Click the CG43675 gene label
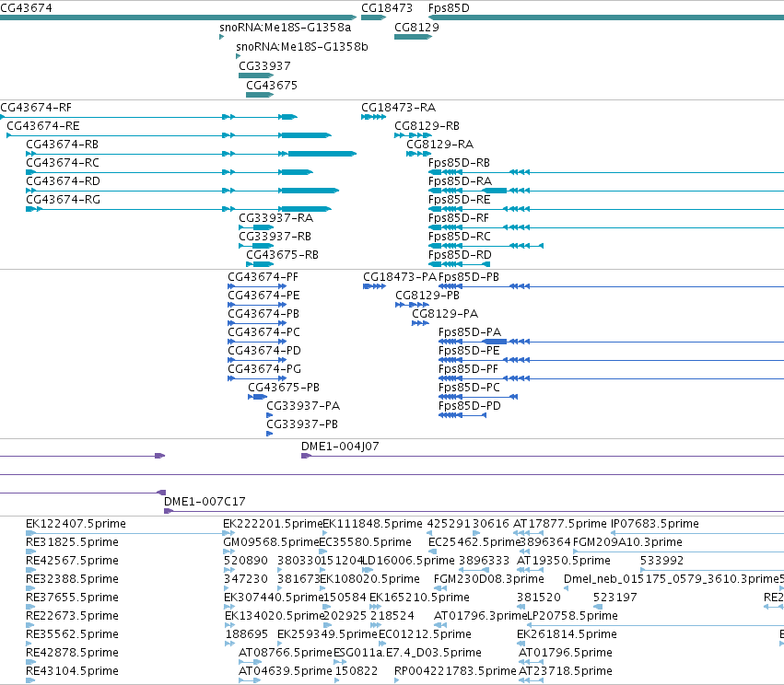 272,86
